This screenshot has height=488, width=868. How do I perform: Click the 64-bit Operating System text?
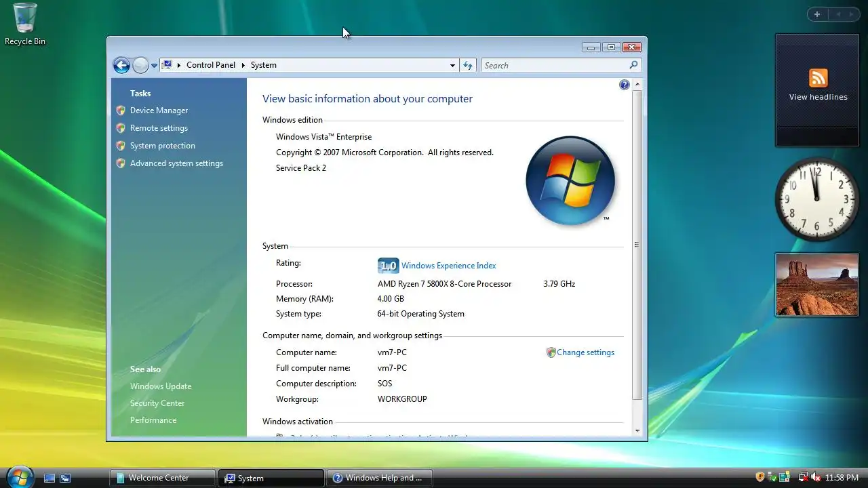(420, 314)
